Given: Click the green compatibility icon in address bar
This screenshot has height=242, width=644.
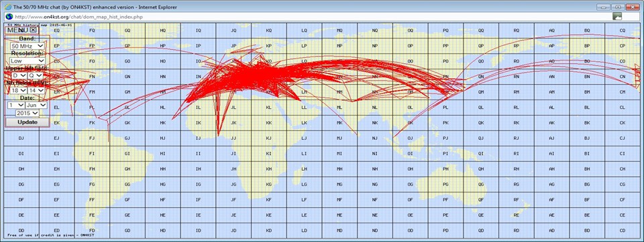Looking at the screenshot, I should (617, 16).
